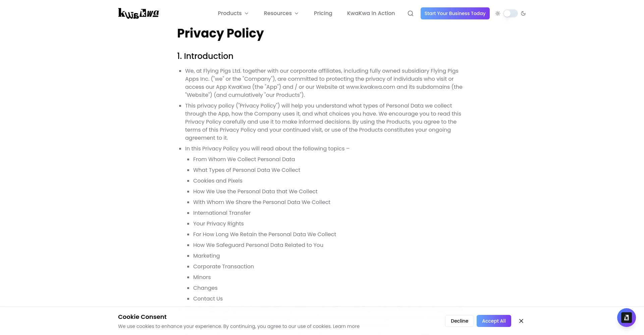Viewport: 644px width, 335px height.
Task: Click the 1. Introduction section heading
Action: tap(205, 56)
